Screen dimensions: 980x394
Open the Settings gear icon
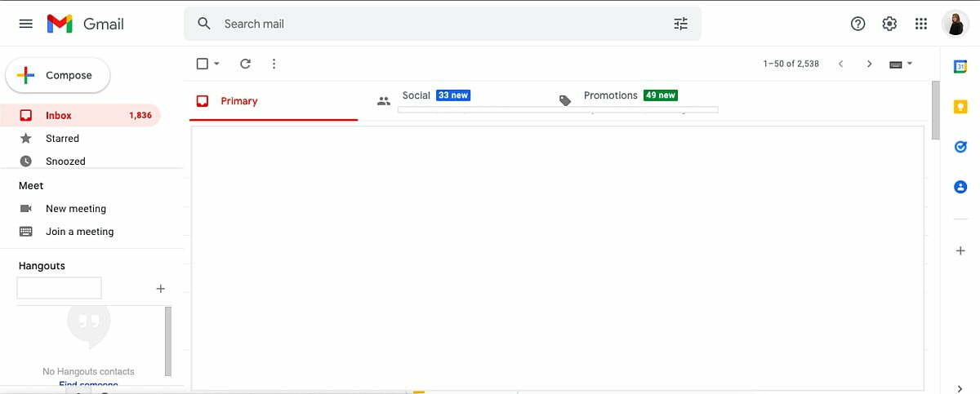pyautogui.click(x=889, y=24)
